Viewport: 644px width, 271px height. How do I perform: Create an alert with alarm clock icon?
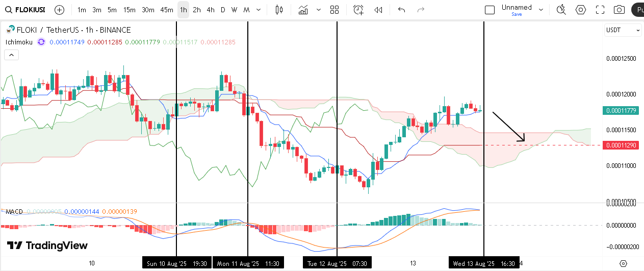point(358,10)
